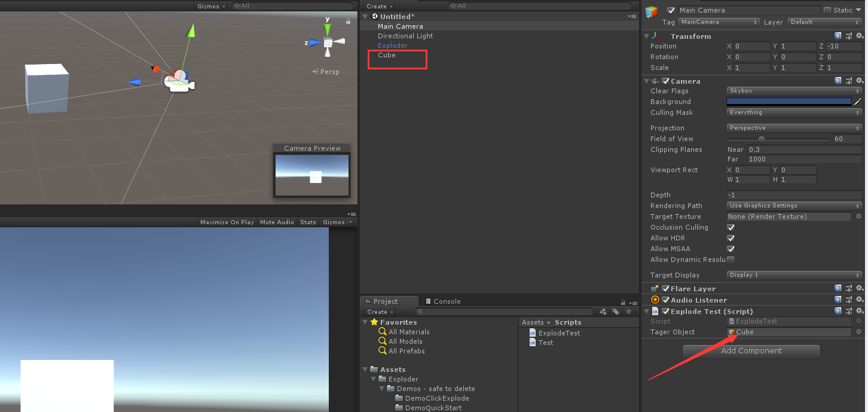Click the Add Component button
This screenshot has height=412, width=868.
tap(751, 351)
